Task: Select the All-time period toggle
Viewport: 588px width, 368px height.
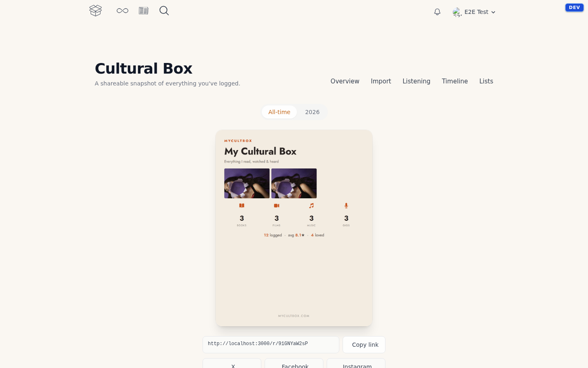Action: pos(279,112)
